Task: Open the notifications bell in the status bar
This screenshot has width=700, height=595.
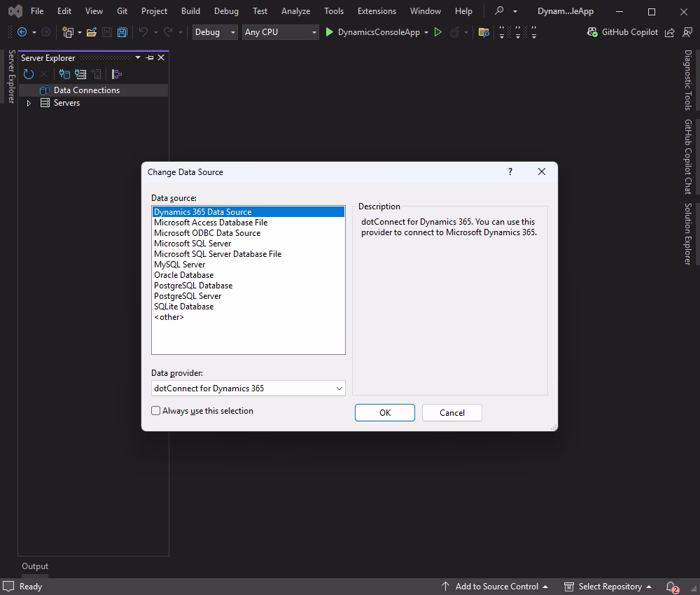Action: click(671, 587)
